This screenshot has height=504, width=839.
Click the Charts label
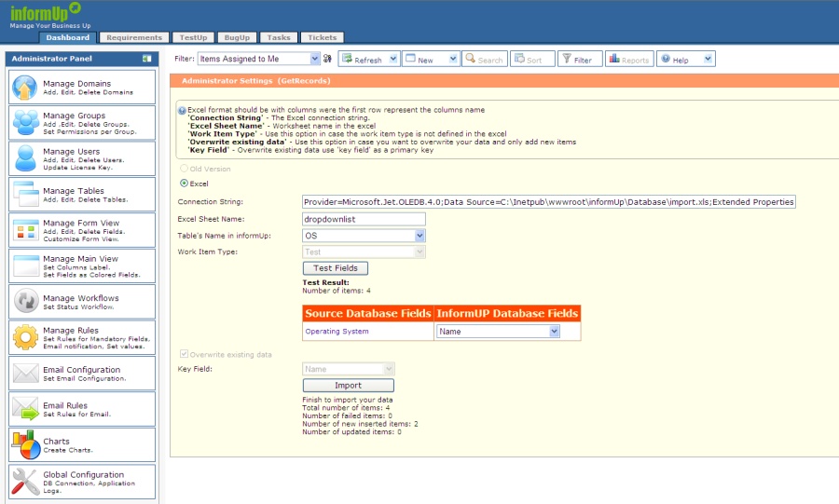[x=56, y=441]
